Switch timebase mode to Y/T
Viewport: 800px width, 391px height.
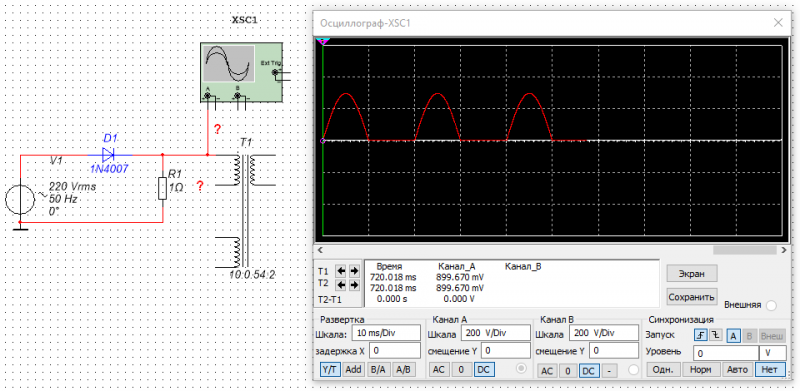[x=331, y=370]
